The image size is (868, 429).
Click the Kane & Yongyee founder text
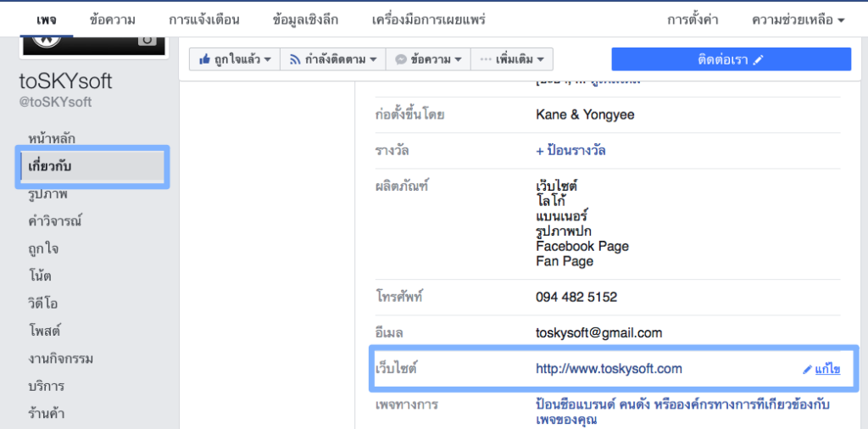[585, 115]
